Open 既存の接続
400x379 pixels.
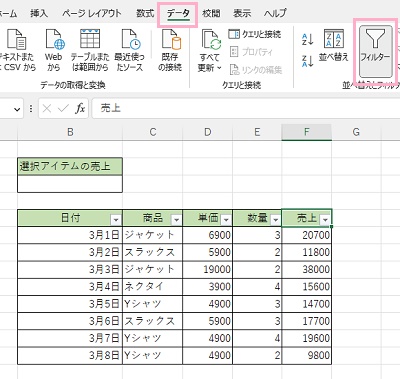tap(170, 50)
